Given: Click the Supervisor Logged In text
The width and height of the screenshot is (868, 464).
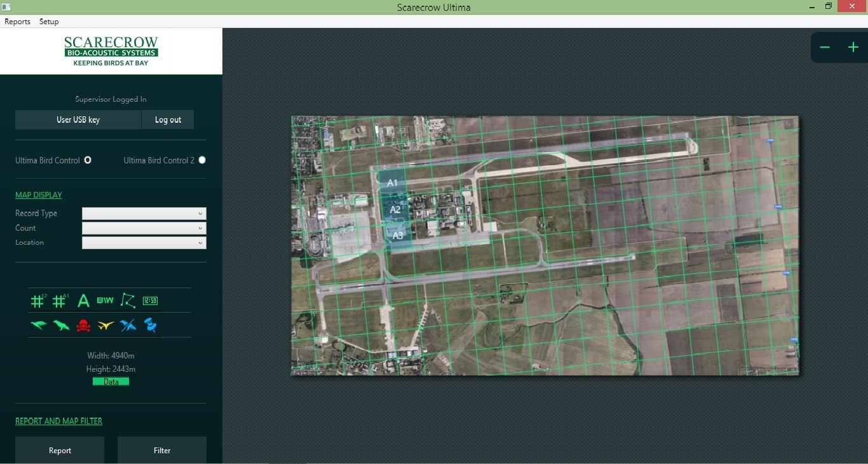Looking at the screenshot, I should 111,99.
